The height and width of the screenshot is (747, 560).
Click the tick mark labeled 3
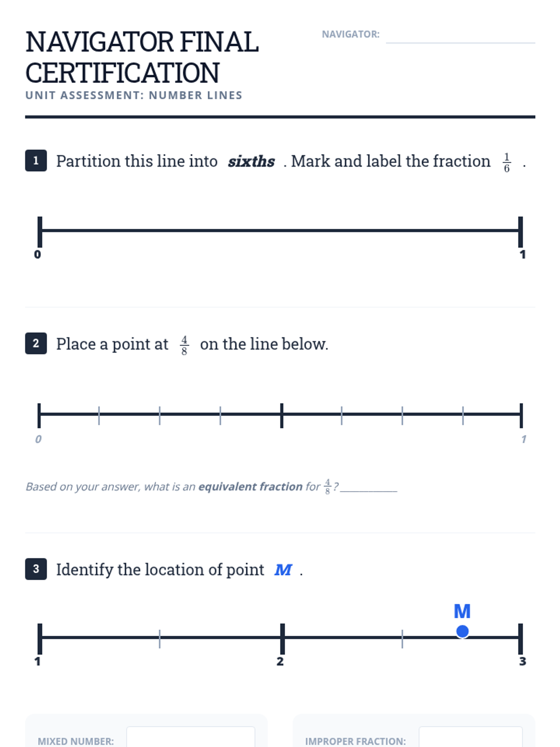coord(520,638)
